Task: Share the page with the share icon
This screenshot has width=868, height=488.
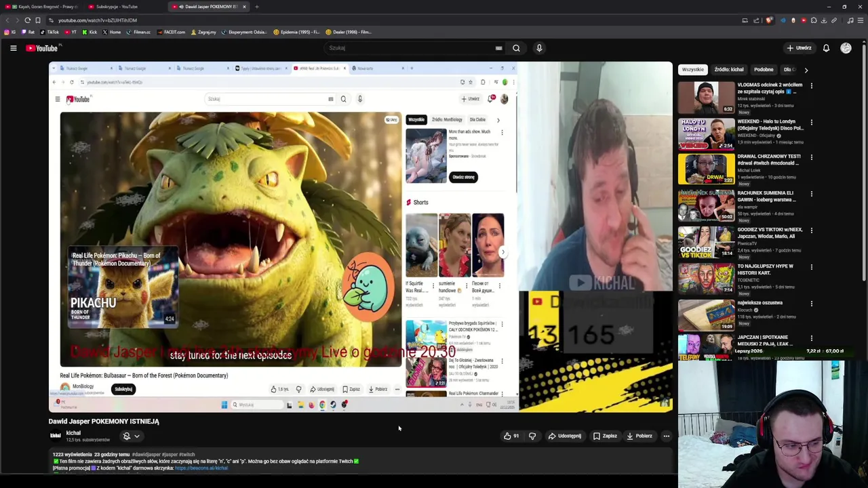Action: pos(757,20)
